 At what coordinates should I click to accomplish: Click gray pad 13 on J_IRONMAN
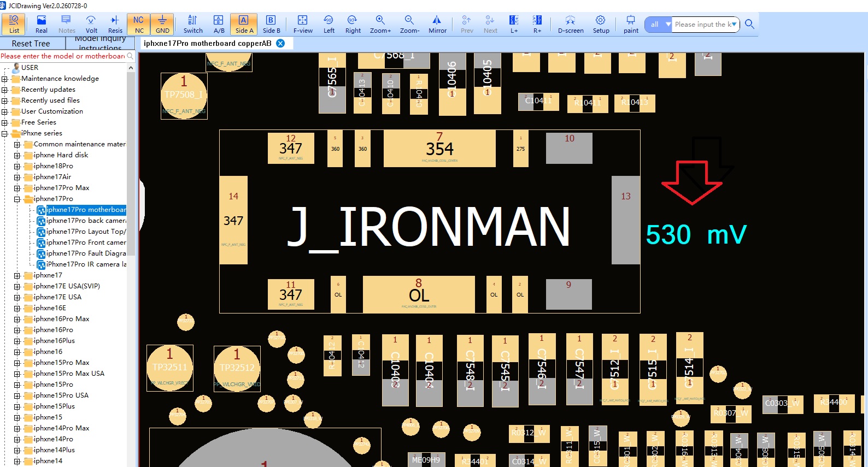(626, 220)
